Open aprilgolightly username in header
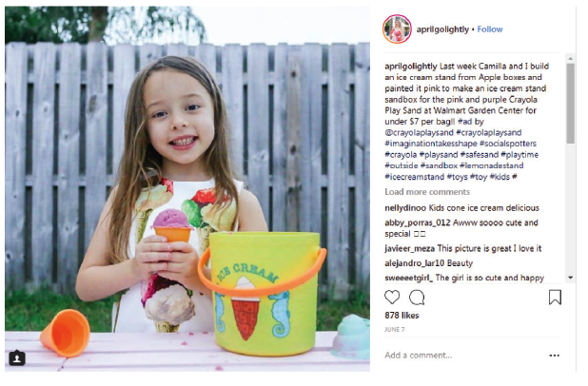The width and height of the screenshot is (588, 386). 442,29
